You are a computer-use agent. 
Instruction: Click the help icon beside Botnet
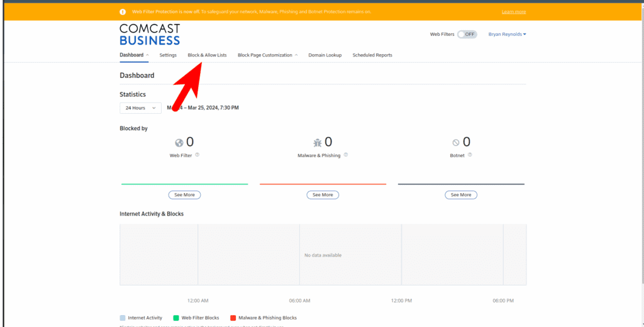470,155
